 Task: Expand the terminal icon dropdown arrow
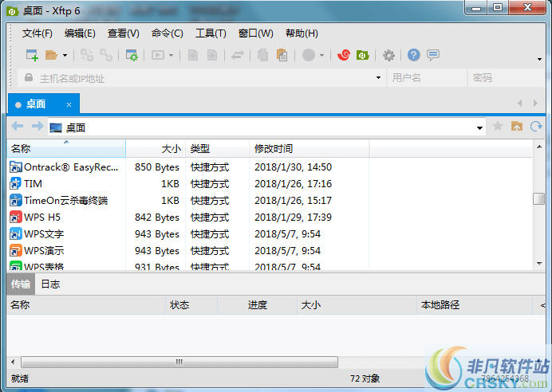(171, 55)
